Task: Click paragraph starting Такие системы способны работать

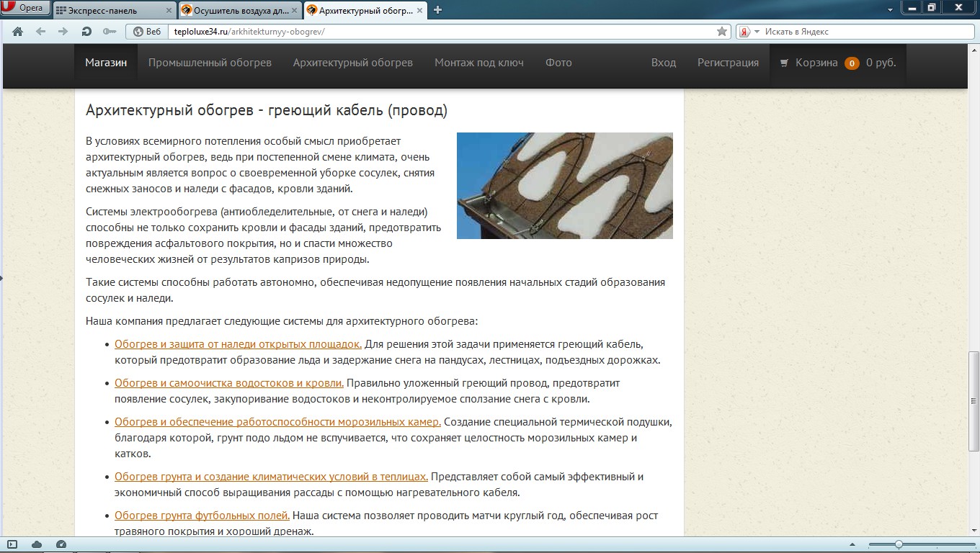Action: click(375, 290)
